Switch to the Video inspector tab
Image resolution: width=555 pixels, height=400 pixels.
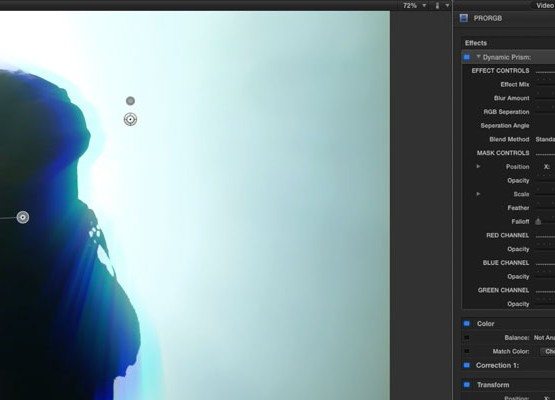(544, 5)
